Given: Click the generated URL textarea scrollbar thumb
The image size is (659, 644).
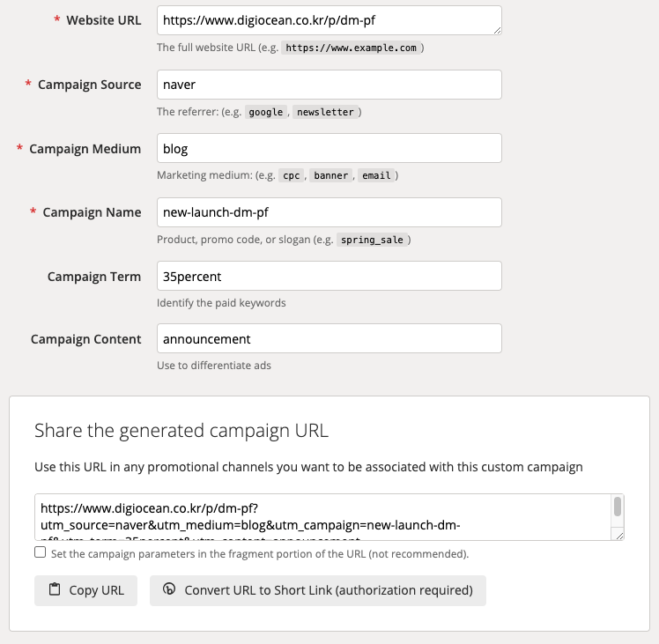Looking at the screenshot, I should tap(618, 506).
